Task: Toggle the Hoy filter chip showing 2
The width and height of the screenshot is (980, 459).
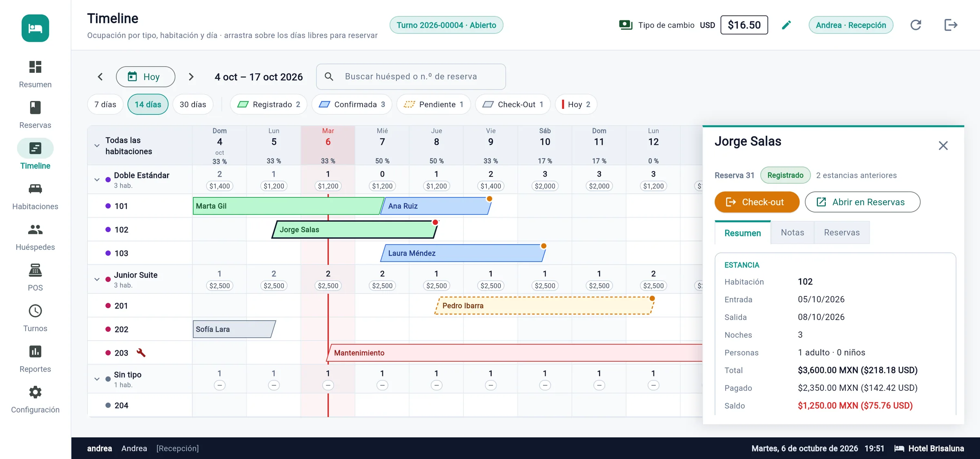Action: coord(576,104)
